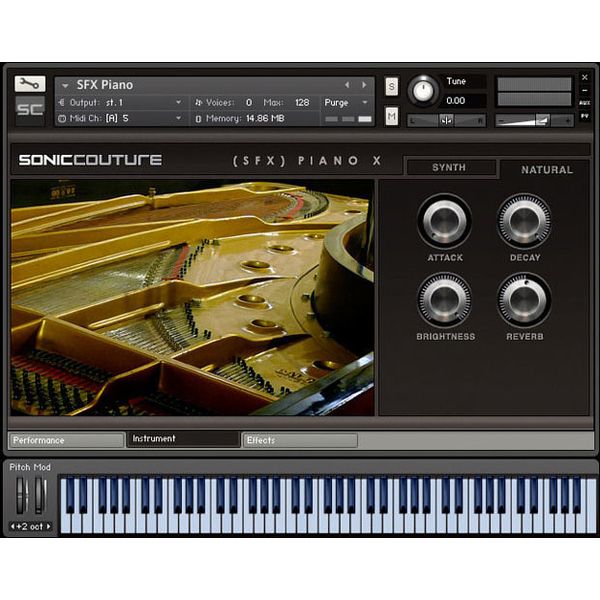Click the Max voices value 128
Viewport: 600px width, 600px height.
[302, 103]
